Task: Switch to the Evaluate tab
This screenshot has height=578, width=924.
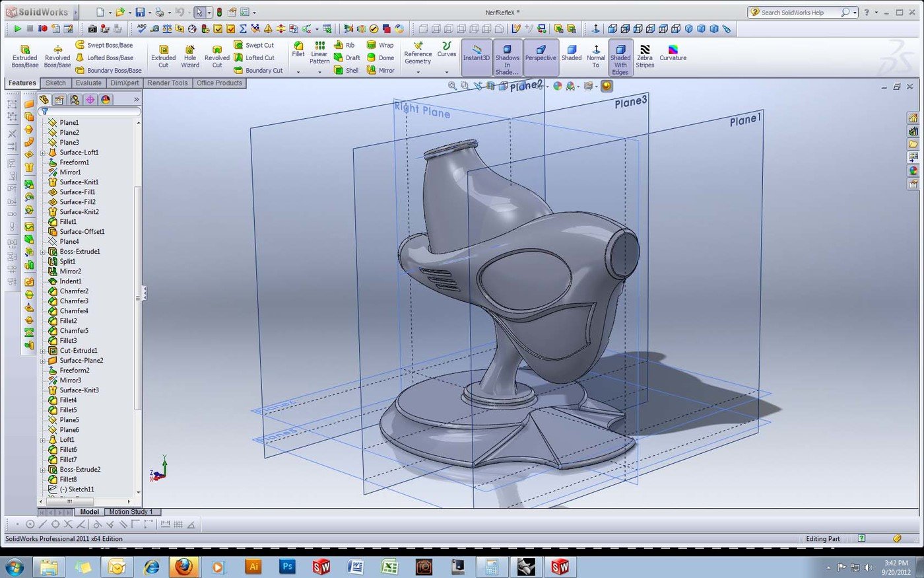Action: click(88, 83)
